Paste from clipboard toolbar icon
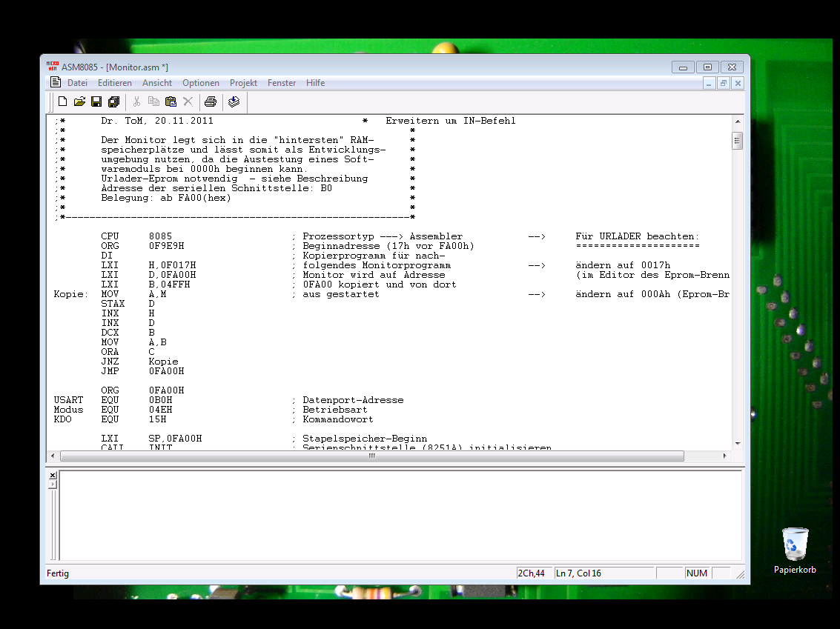The image size is (840, 629). pos(171,101)
